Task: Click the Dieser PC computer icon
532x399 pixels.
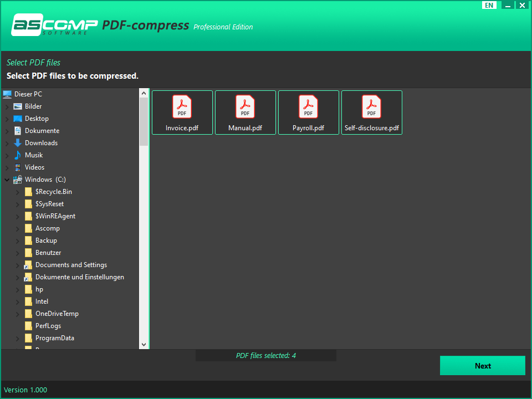Action: (7, 94)
